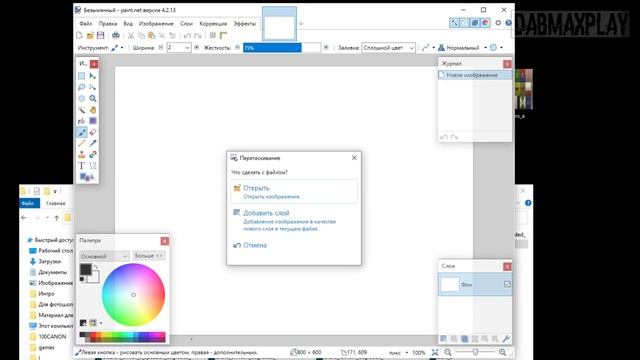Screen dimensions: 640x360
Task: Select the Clone Stamp tool
Action: [82, 154]
